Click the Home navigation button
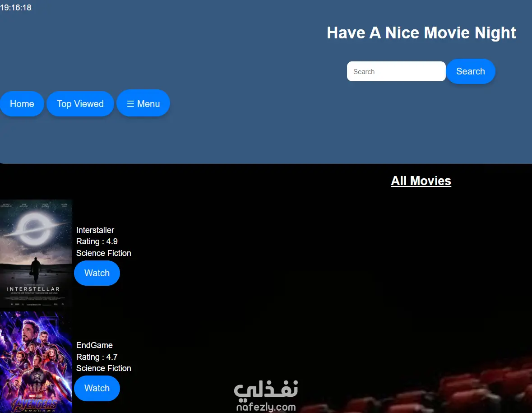The width and height of the screenshot is (532, 413). pos(22,103)
